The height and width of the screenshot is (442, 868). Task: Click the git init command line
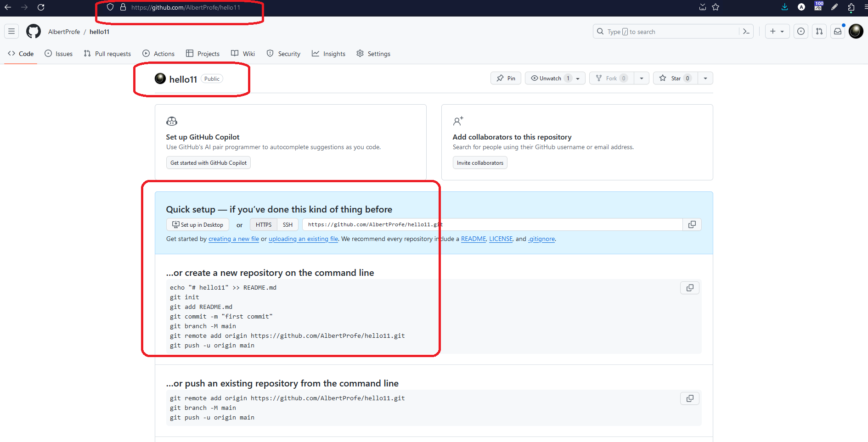(x=185, y=297)
